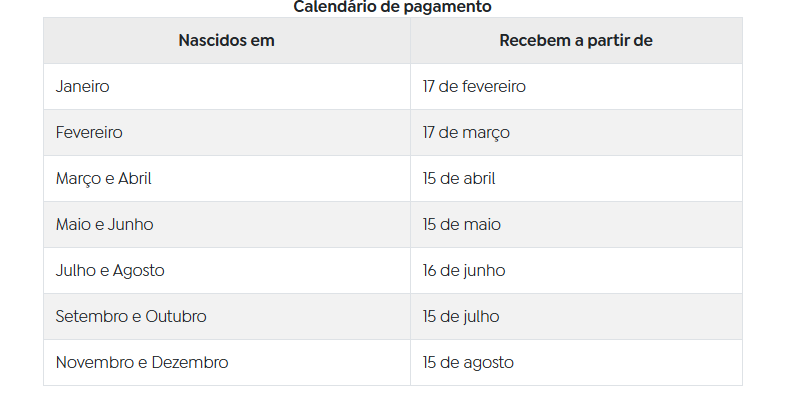Click the '16 de junho' date
This screenshot has width=792, height=396.
(x=464, y=271)
